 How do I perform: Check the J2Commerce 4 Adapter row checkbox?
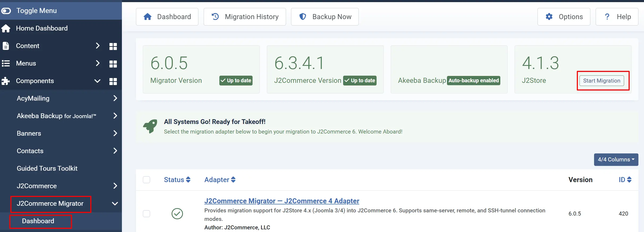[147, 214]
